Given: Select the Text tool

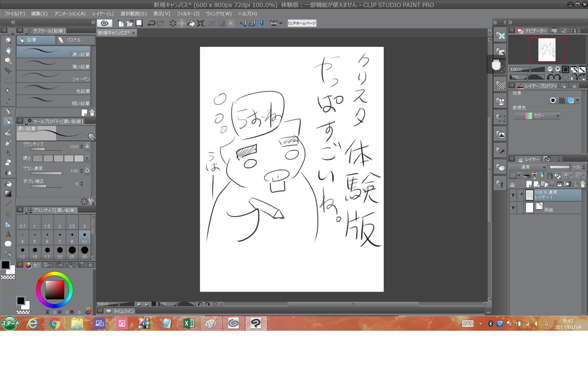Looking at the screenshot, I should (8, 234).
